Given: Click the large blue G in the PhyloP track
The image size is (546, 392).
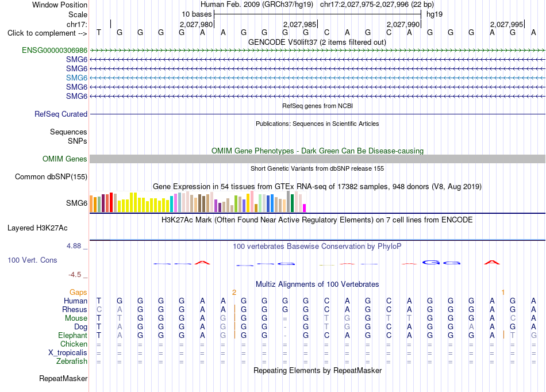Looking at the screenshot, I should tap(430, 263).
